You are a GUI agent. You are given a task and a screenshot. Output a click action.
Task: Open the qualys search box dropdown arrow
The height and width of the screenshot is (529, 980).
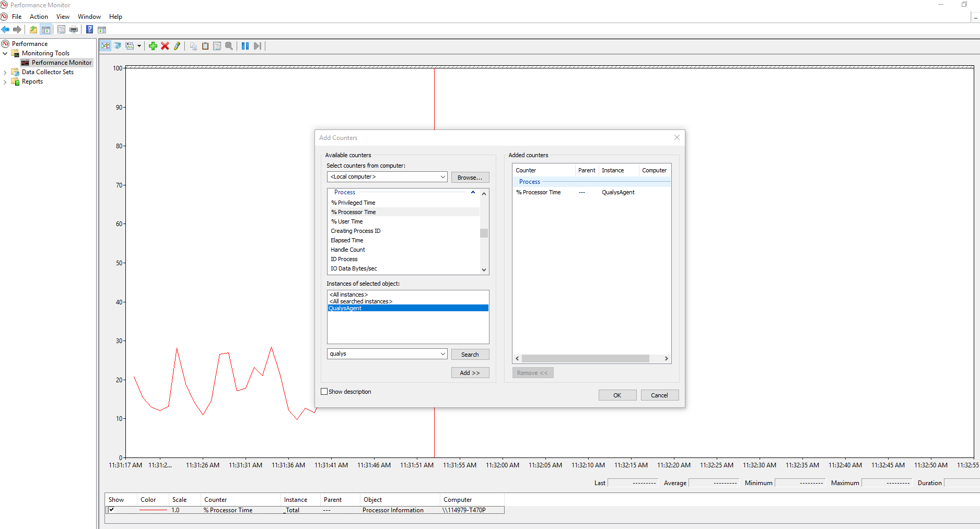pos(442,354)
